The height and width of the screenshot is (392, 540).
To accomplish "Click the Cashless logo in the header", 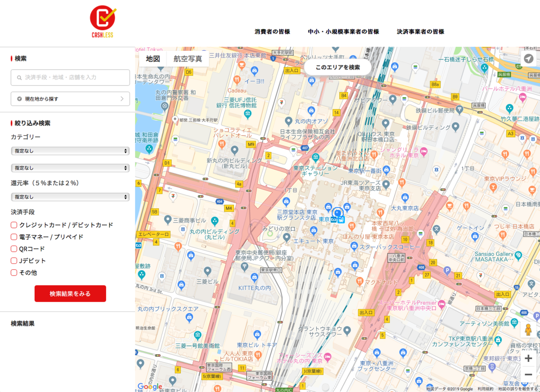I will [103, 21].
